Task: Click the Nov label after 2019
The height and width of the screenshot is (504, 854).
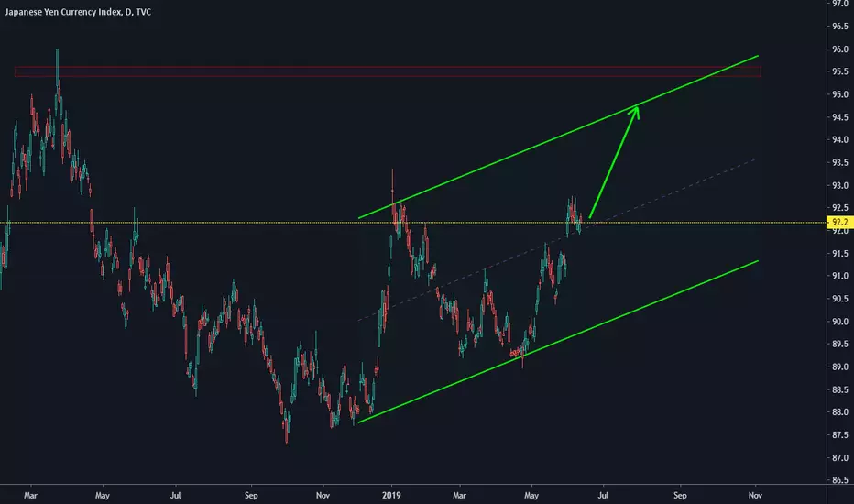Action: pyautogui.click(x=755, y=495)
